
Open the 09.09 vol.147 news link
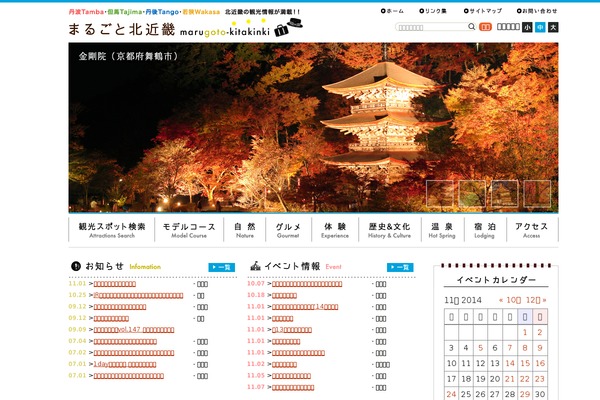click(x=134, y=330)
